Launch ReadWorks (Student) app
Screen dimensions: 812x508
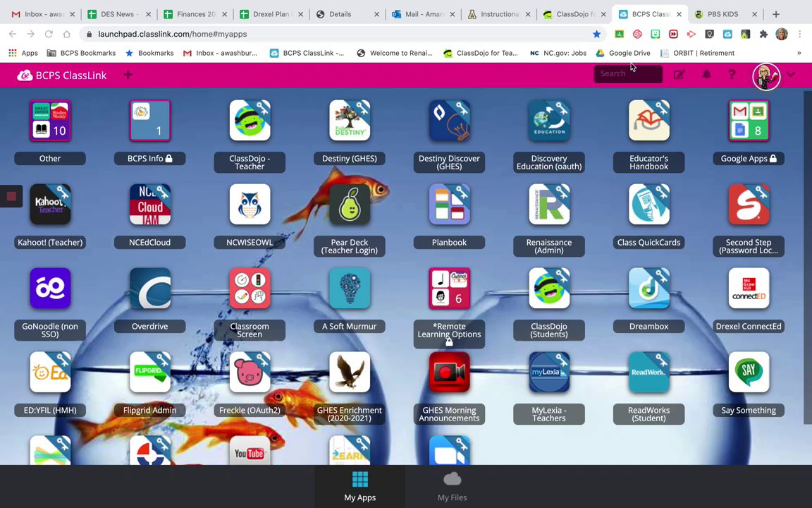(x=649, y=373)
